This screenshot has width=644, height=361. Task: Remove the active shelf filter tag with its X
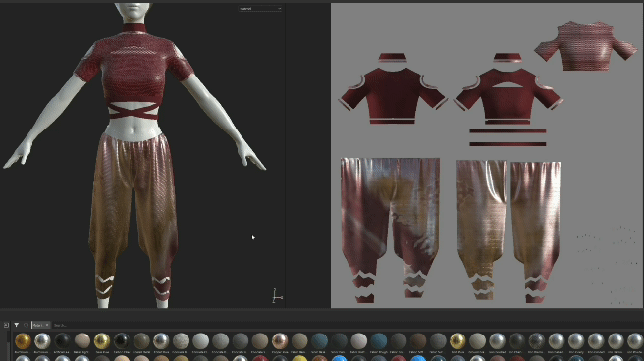coord(47,325)
